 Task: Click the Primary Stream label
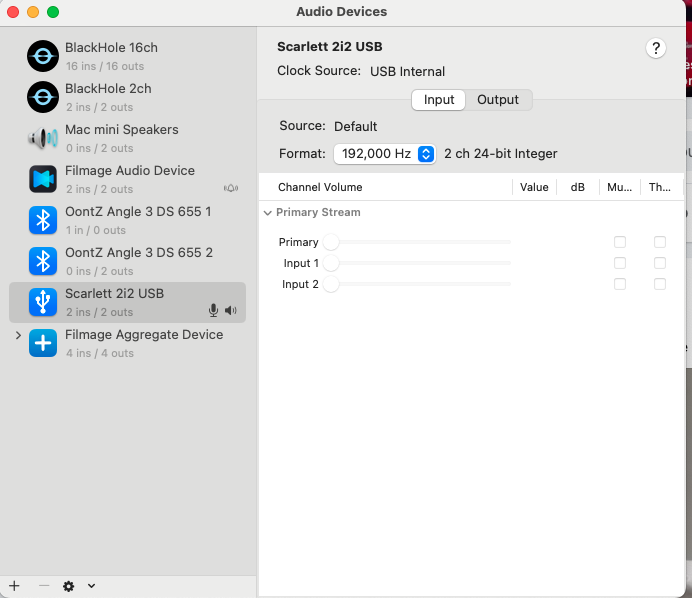click(318, 212)
